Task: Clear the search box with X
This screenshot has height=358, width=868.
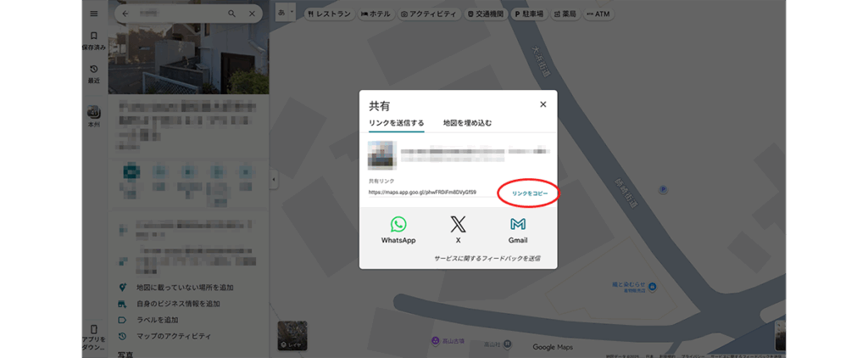Action: pyautogui.click(x=252, y=14)
